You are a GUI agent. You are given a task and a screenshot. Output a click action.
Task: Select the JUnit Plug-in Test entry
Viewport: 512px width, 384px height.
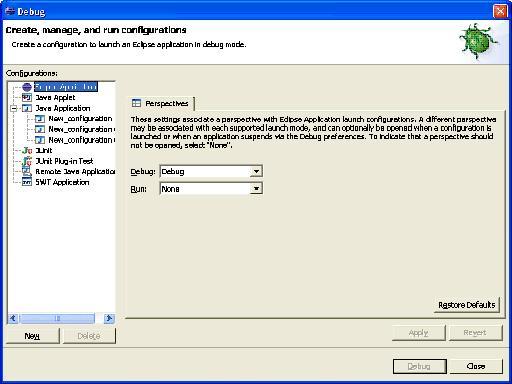64,161
